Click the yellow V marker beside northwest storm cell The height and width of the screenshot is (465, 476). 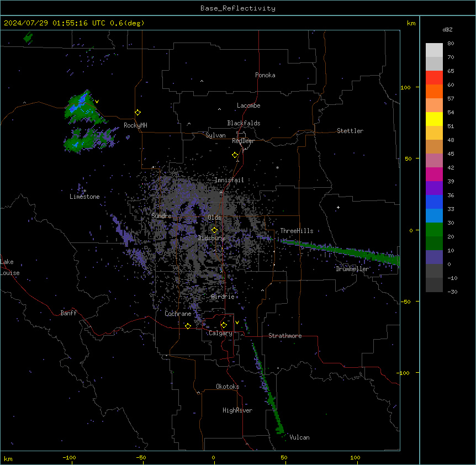97,102
